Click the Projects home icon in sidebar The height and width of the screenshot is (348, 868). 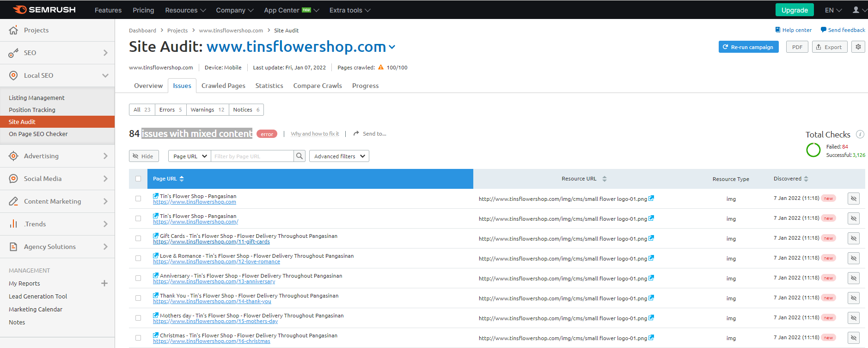click(13, 30)
